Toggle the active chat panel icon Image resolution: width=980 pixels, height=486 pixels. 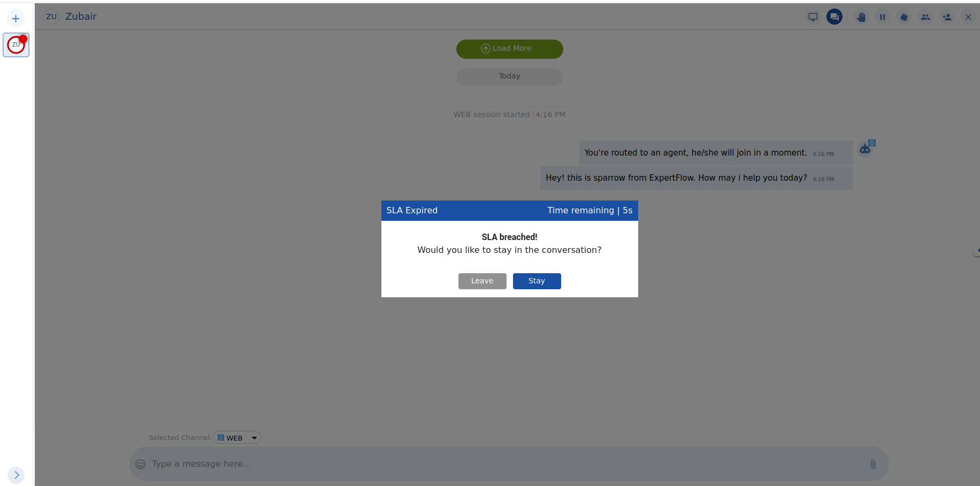834,17
